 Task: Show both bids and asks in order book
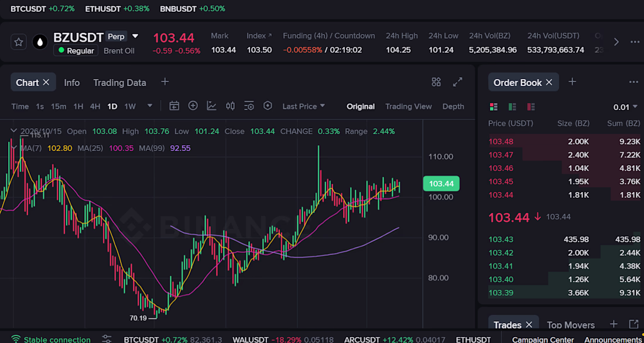(x=494, y=107)
